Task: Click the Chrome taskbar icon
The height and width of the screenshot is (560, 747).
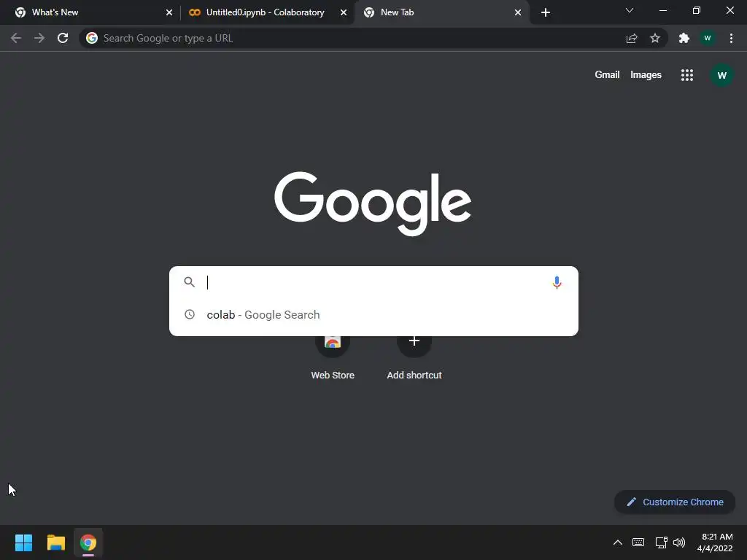Action: [x=88, y=542]
